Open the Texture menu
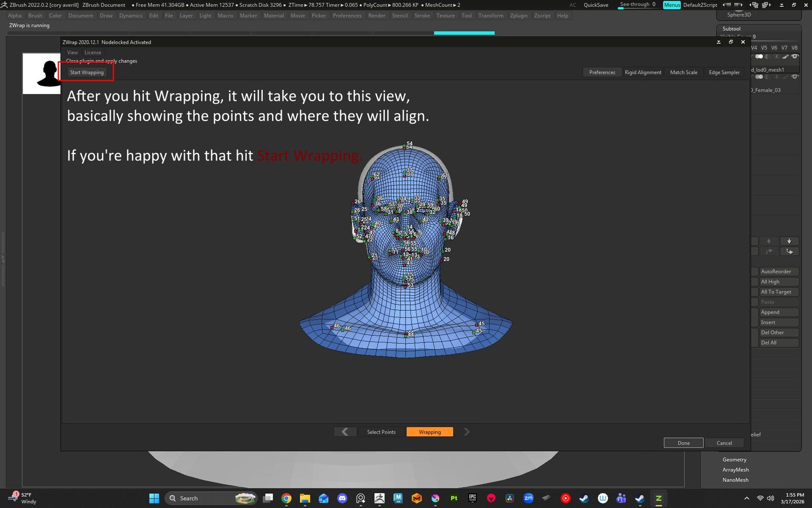Viewport: 812px width, 508px height. pos(446,16)
